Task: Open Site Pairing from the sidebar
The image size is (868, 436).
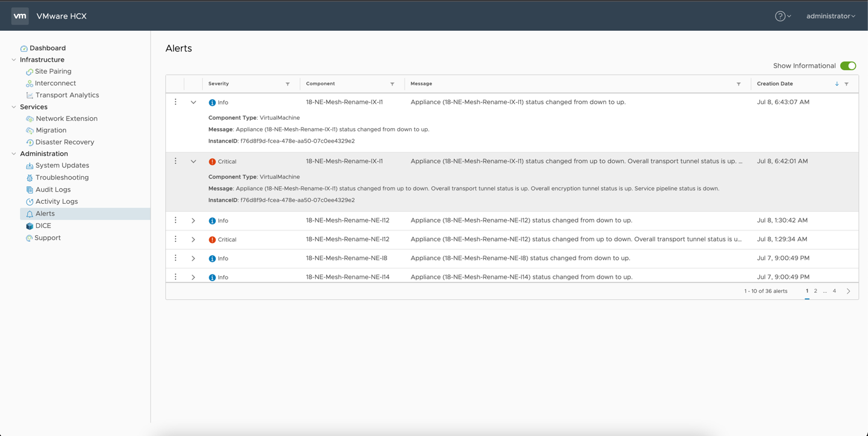Action: [x=53, y=71]
